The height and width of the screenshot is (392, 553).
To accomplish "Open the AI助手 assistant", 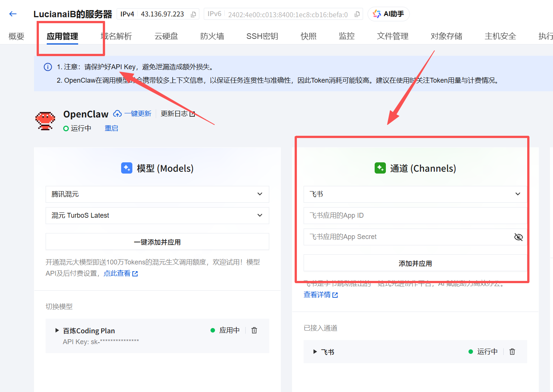I will tap(388, 14).
